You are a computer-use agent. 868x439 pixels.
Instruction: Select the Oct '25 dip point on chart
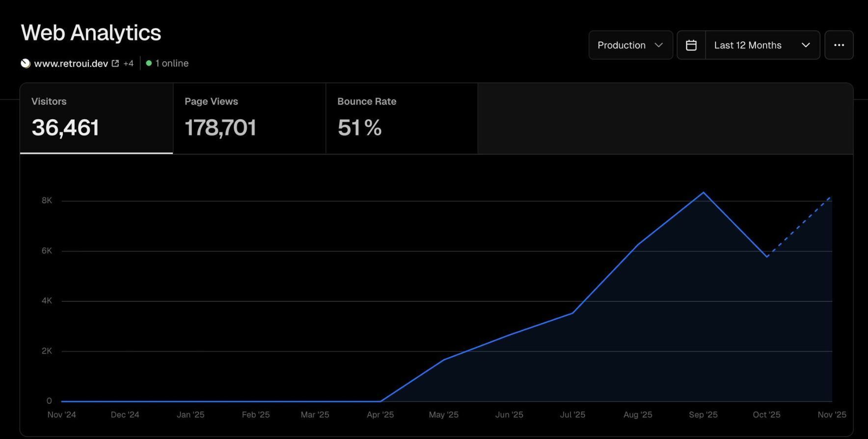tap(767, 257)
